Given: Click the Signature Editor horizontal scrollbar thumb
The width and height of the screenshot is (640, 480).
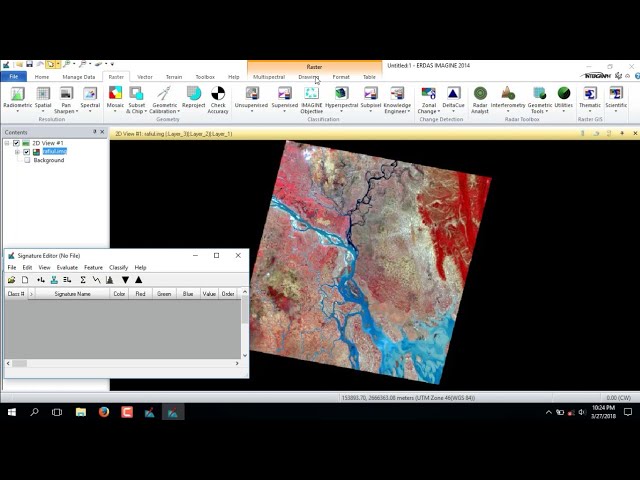Looking at the screenshot, I should point(19,363).
